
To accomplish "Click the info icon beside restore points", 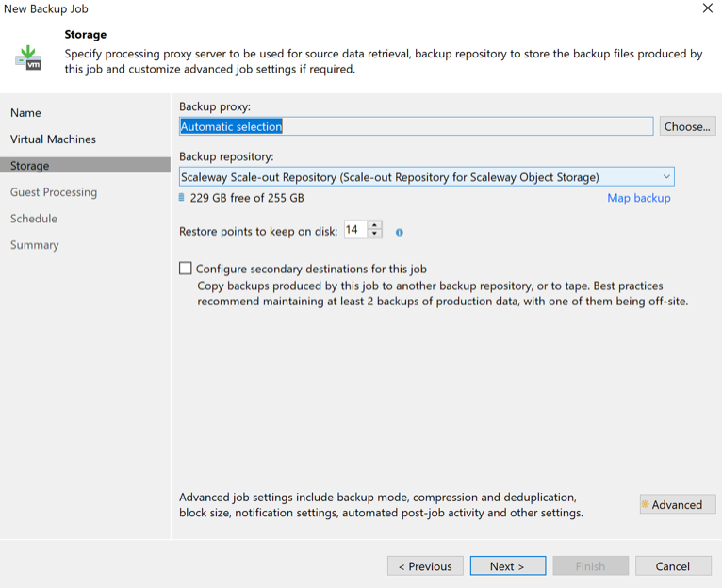I will pos(400,232).
